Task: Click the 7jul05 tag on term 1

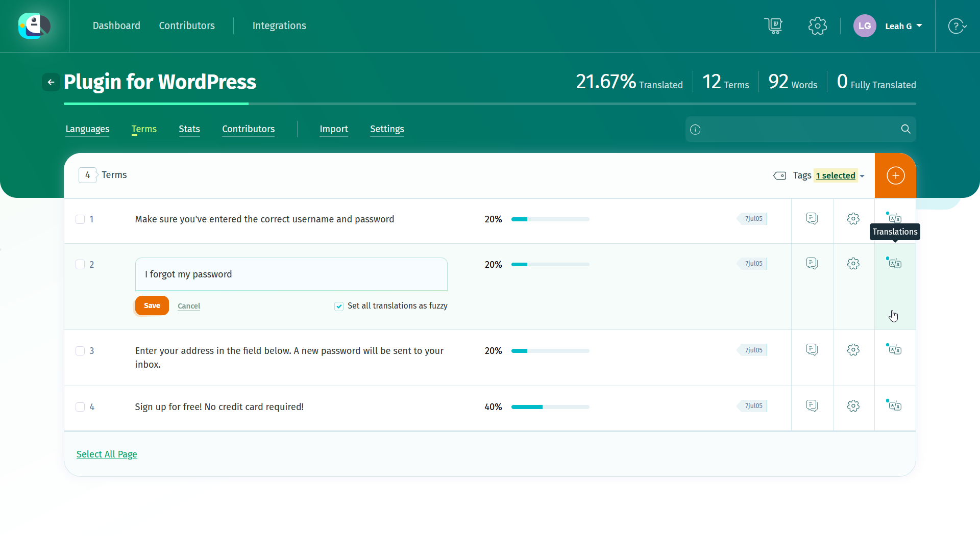Action: (752, 219)
